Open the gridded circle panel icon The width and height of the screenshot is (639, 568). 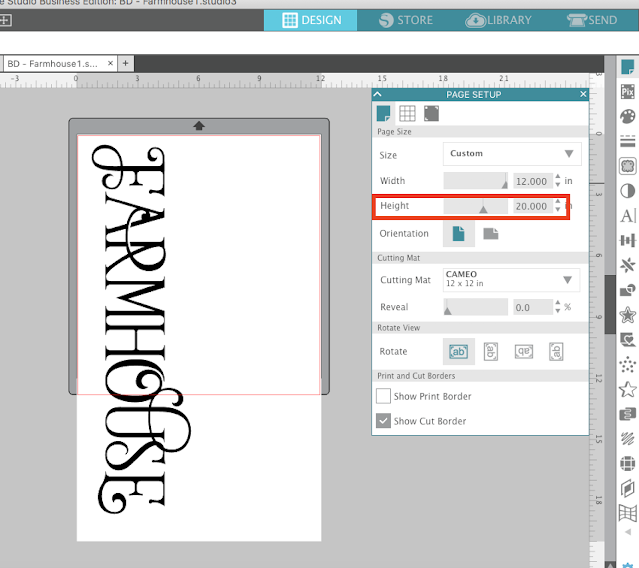pyautogui.click(x=628, y=464)
